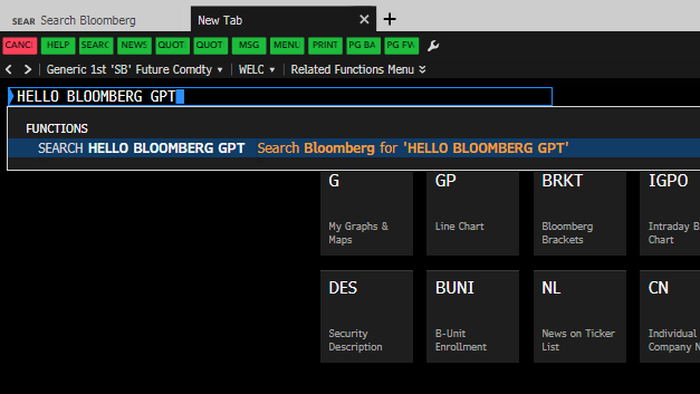Click the green MENU key

pos(287,45)
